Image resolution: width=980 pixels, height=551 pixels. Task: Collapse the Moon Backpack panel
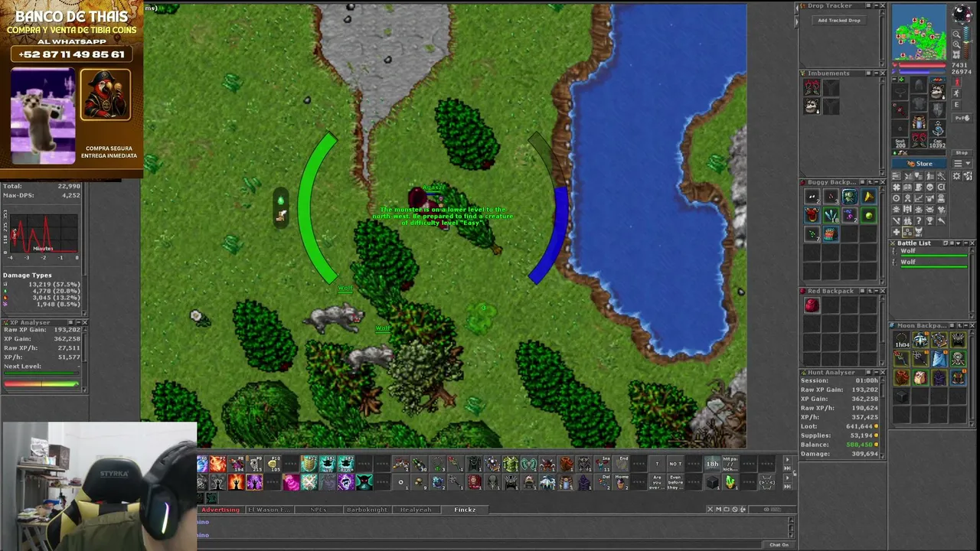(x=965, y=326)
